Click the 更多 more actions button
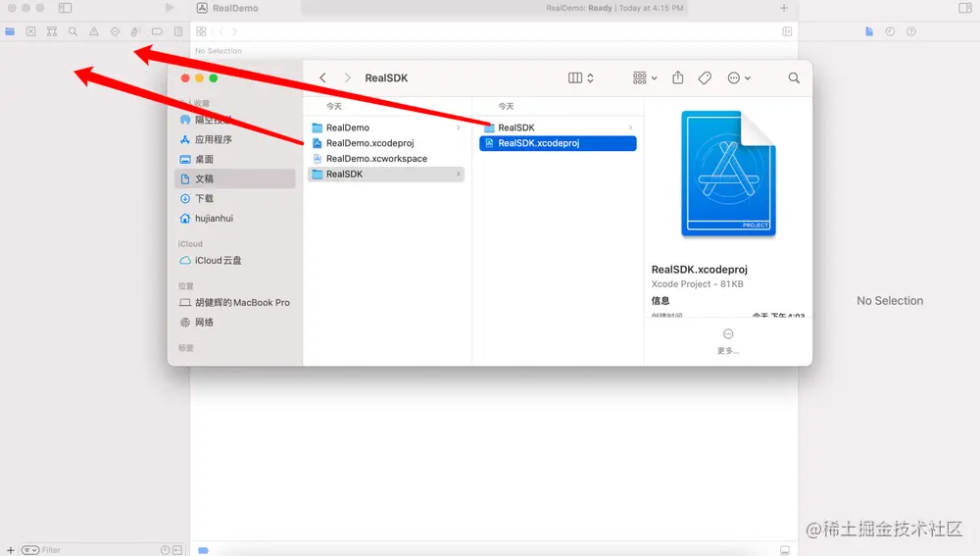 tap(728, 341)
